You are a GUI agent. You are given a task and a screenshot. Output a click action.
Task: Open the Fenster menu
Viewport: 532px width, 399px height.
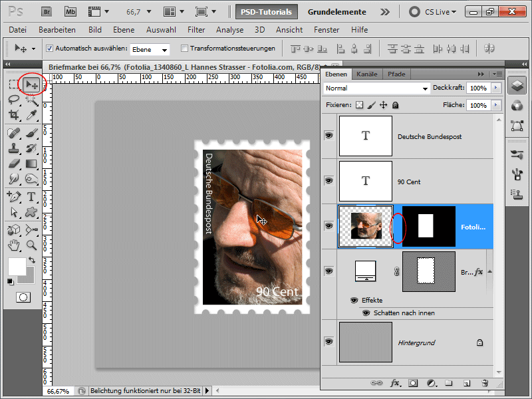(x=327, y=30)
